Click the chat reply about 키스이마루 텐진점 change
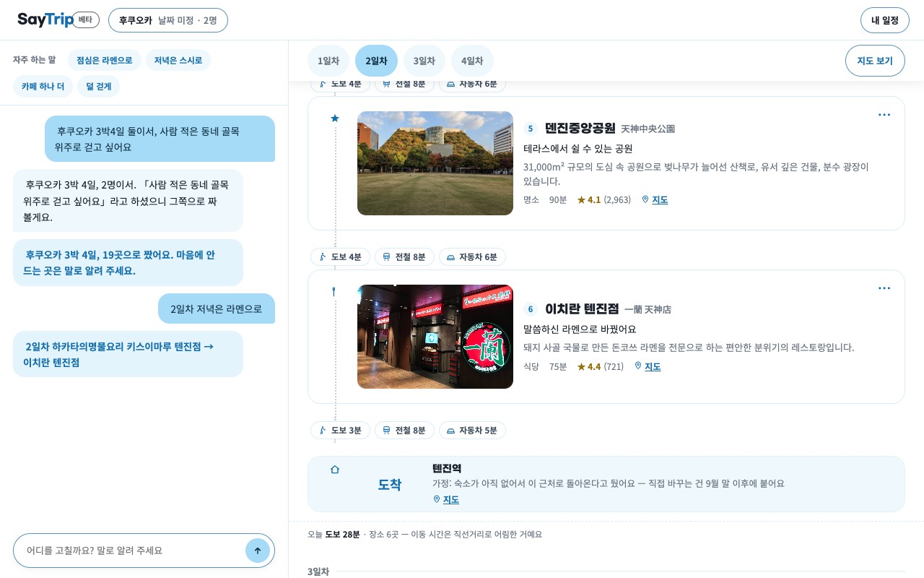 [128, 354]
